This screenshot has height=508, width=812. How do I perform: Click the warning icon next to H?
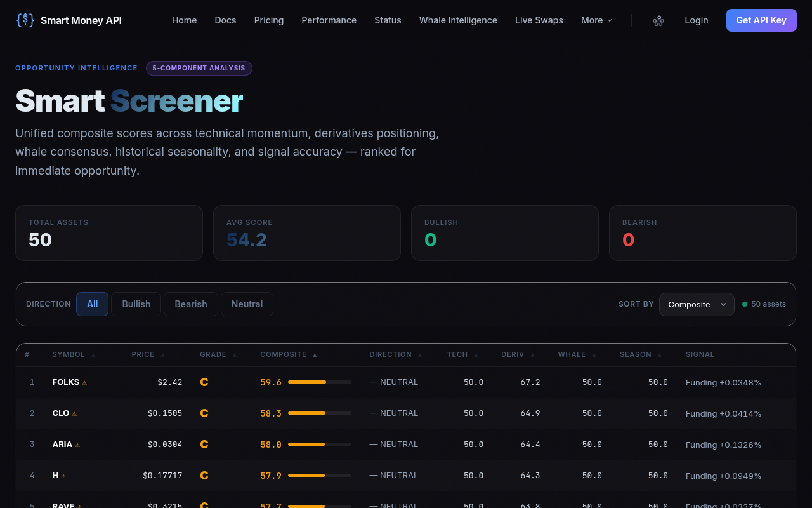pyautogui.click(x=63, y=476)
